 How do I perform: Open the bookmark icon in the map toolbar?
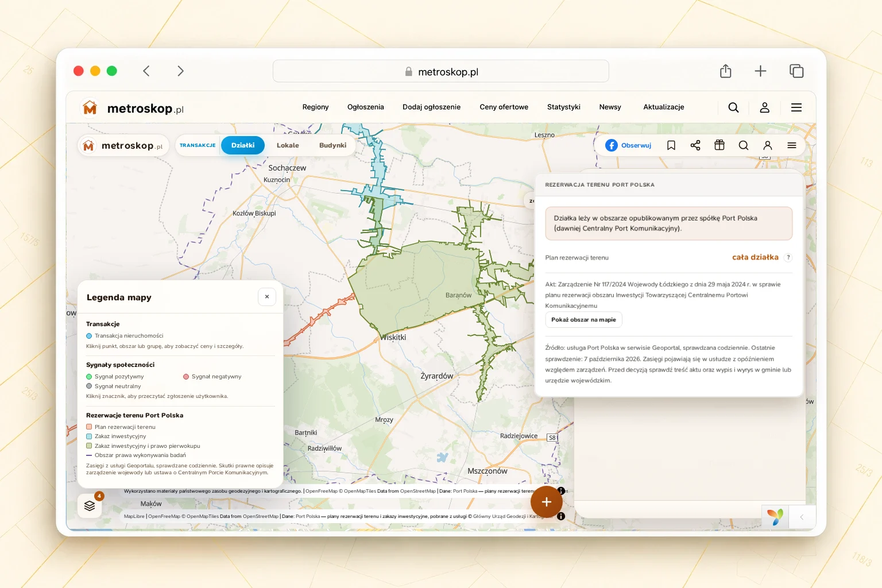click(671, 145)
